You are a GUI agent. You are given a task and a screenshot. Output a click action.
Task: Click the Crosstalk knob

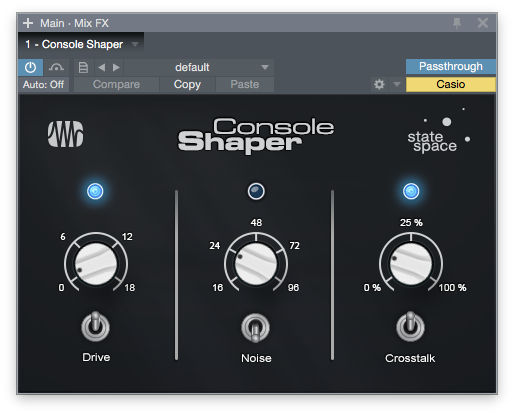[411, 264]
